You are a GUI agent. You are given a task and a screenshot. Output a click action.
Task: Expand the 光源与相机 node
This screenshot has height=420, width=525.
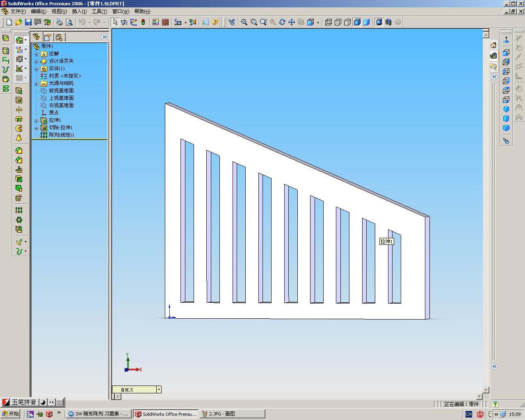(36, 84)
